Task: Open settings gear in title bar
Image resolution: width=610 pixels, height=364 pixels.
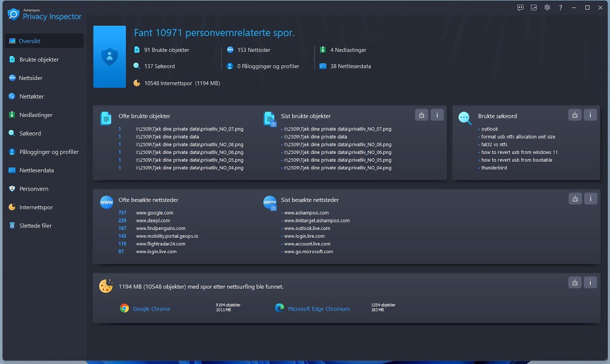Action: click(x=547, y=8)
